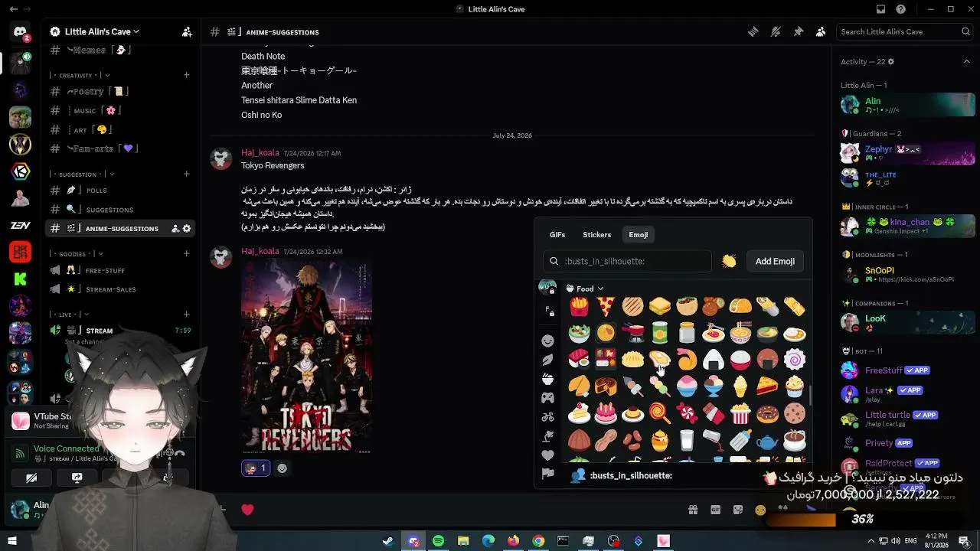The image size is (980, 551).
Task: Jump to Objects emoji category
Action: click(547, 436)
